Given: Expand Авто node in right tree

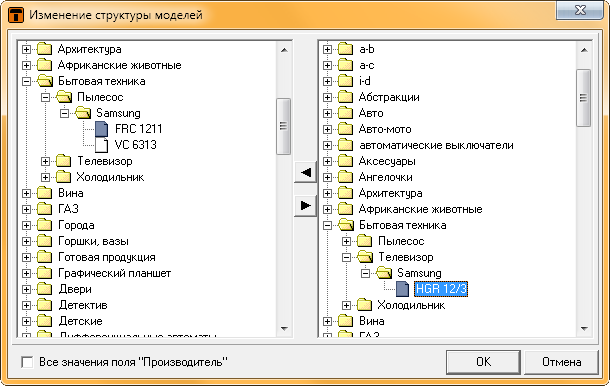Looking at the screenshot, I should point(327,113).
